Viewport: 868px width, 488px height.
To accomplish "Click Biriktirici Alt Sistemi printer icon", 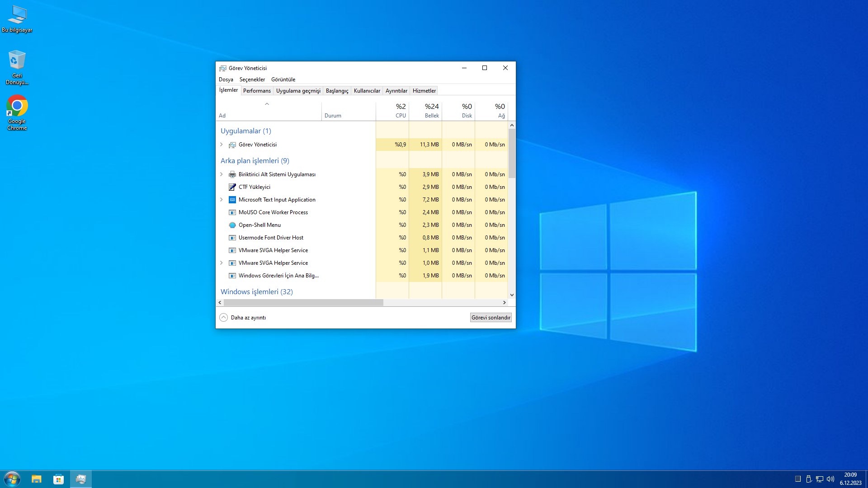I will click(232, 174).
